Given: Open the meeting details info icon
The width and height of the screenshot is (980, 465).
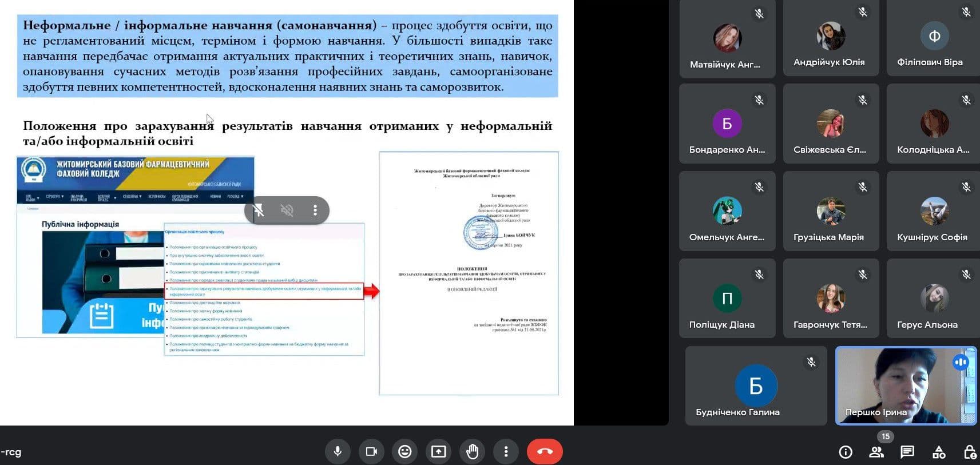Looking at the screenshot, I should (846, 452).
